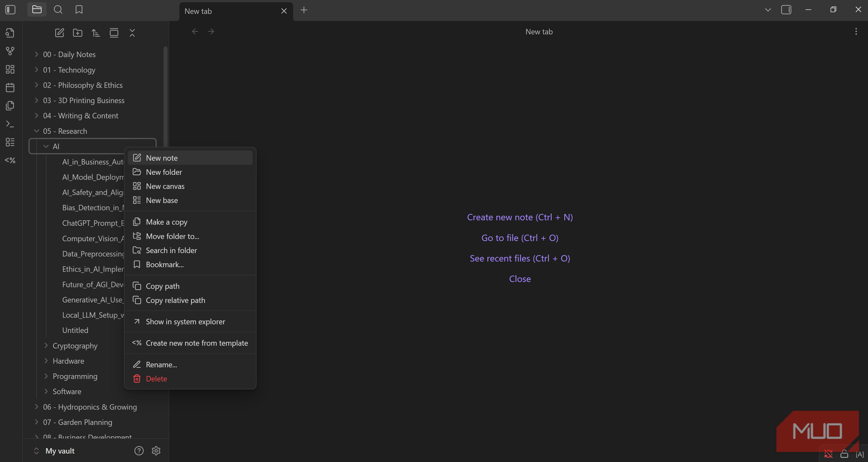Click See recent files link
Viewport: 868px width, 462px height.
click(520, 258)
